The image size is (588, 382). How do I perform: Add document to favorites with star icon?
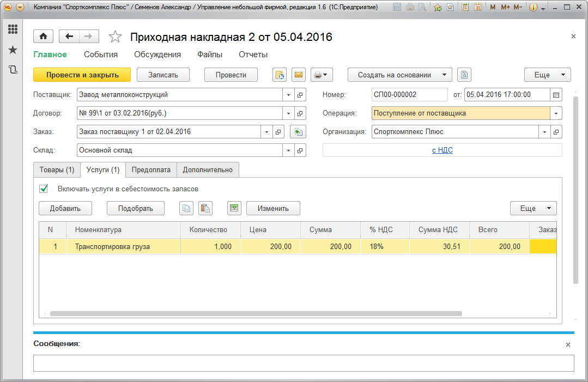tap(115, 37)
